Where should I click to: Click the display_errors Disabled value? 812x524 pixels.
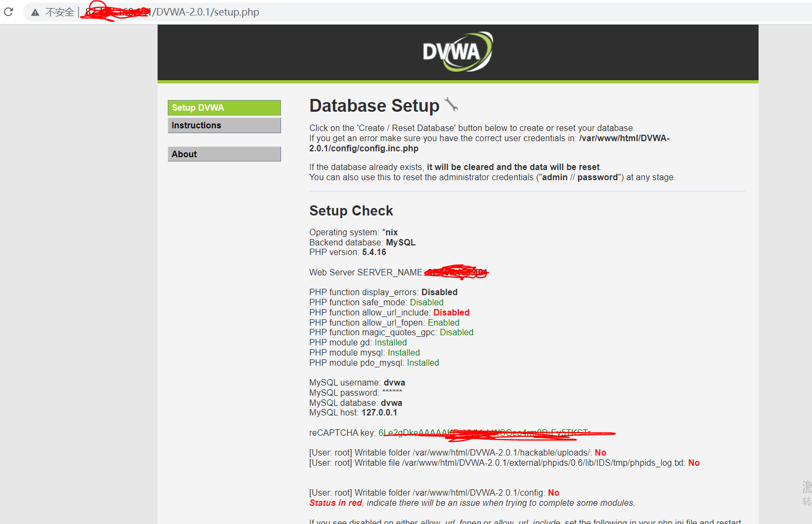click(440, 292)
